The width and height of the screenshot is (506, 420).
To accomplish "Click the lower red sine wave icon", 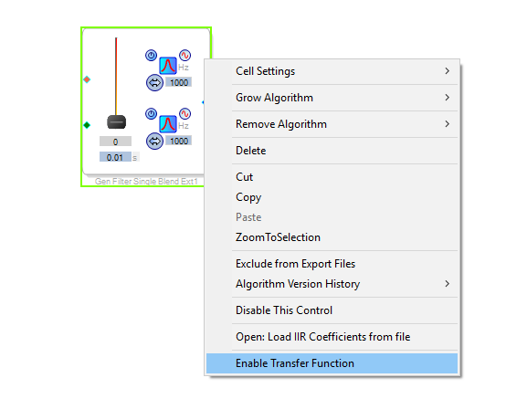I will point(184,113).
